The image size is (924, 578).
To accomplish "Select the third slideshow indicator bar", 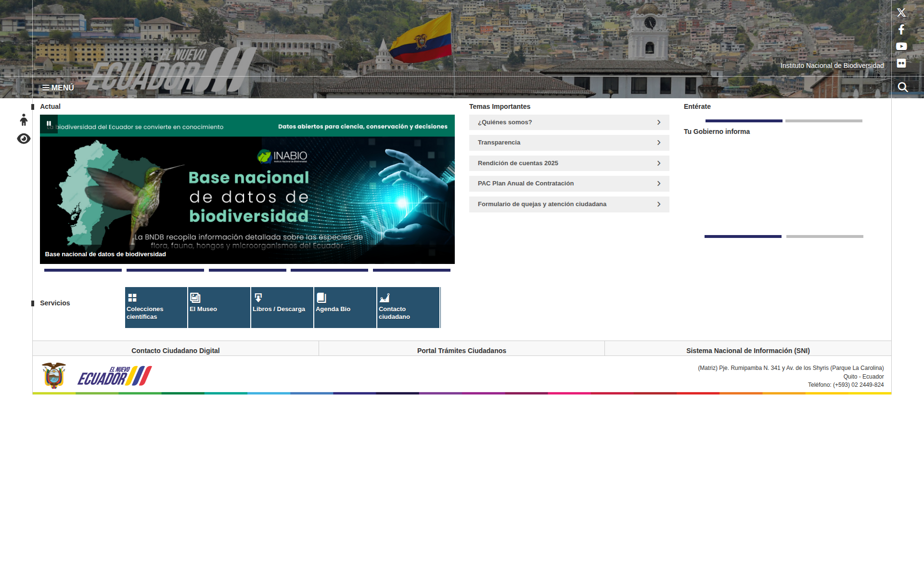I will point(247,270).
